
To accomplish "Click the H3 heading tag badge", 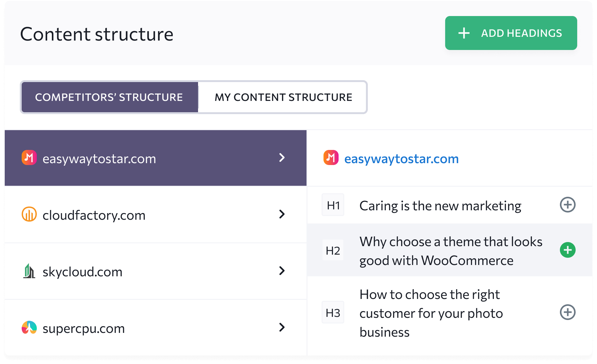I will point(333,312).
